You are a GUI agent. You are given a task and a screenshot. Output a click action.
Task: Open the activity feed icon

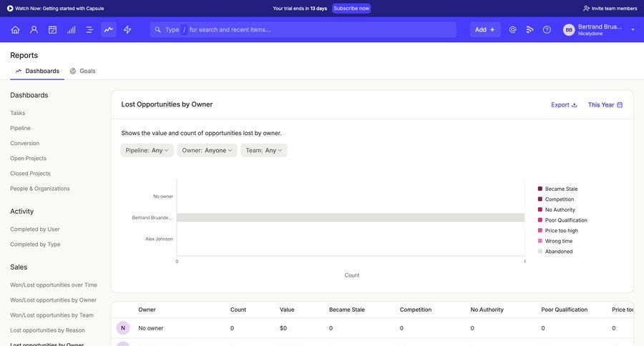(530, 29)
